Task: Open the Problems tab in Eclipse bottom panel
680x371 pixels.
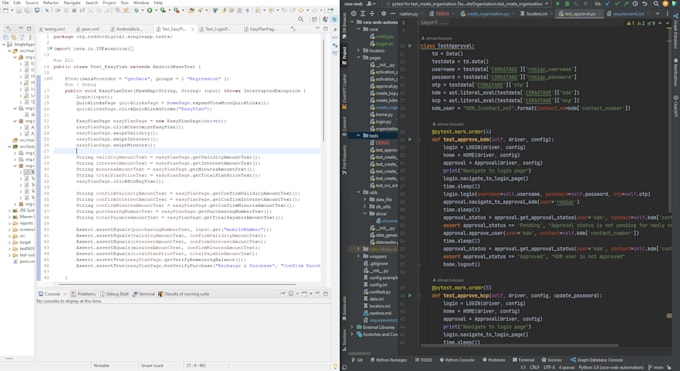Action: click(x=83, y=294)
